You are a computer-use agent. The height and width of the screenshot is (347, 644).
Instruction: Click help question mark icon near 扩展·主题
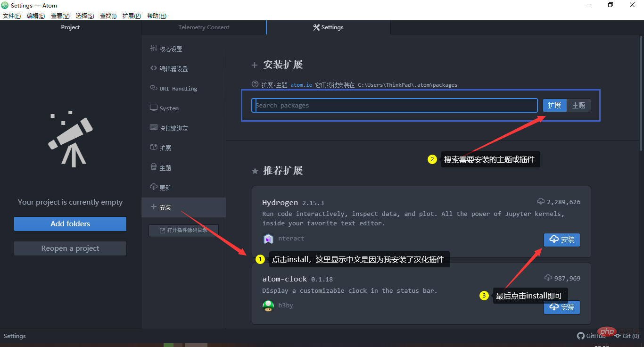click(x=255, y=84)
